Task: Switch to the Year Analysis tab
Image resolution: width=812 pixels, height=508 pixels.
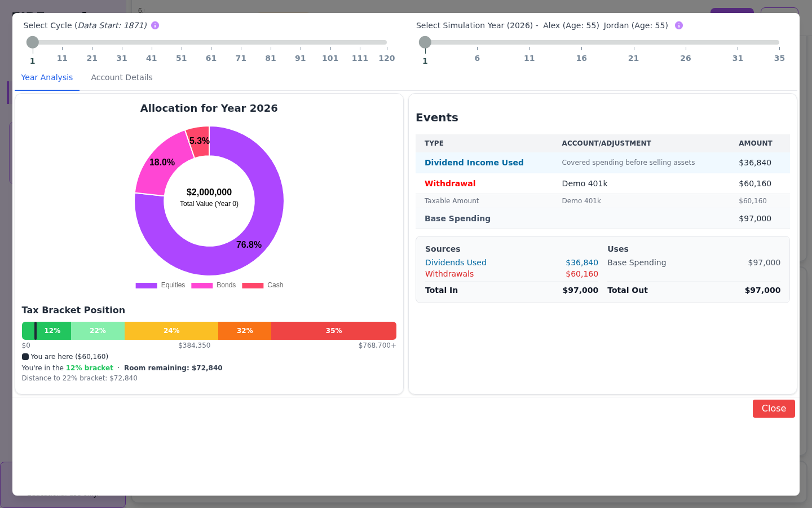Action: pyautogui.click(x=47, y=77)
